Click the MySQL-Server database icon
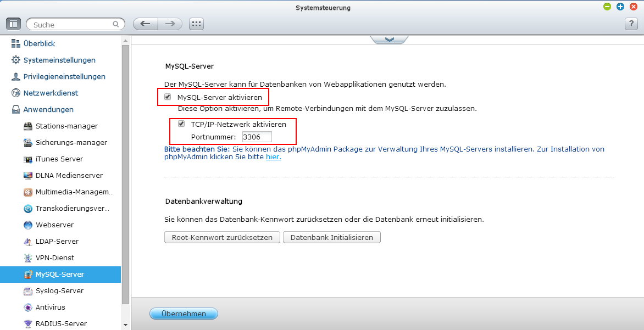644x330 pixels. click(x=28, y=274)
